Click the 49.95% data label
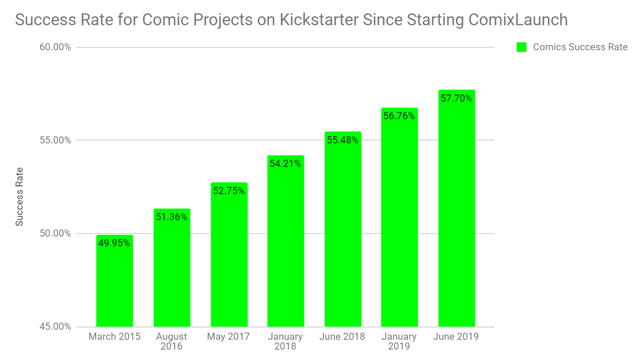The width and height of the screenshot is (638, 361). click(x=114, y=243)
